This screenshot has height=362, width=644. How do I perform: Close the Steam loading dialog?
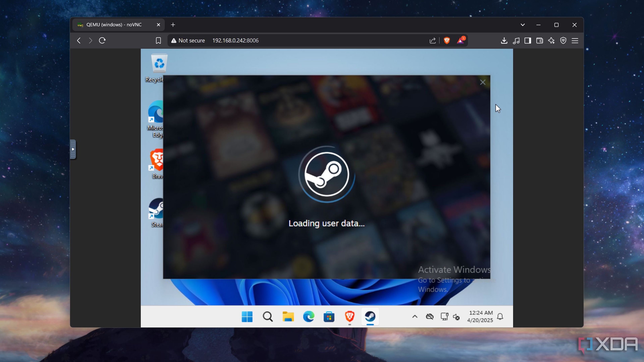(482, 82)
